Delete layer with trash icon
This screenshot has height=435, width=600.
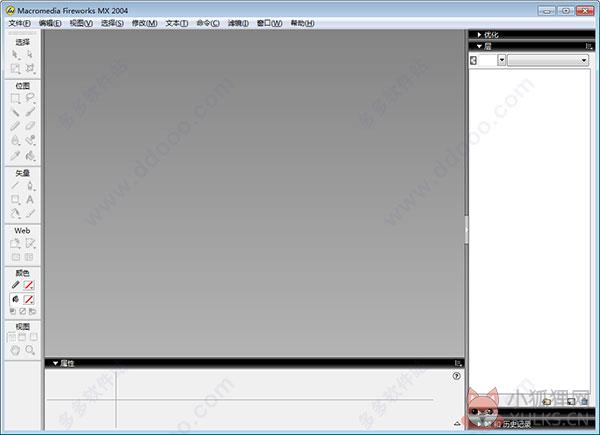tap(584, 401)
